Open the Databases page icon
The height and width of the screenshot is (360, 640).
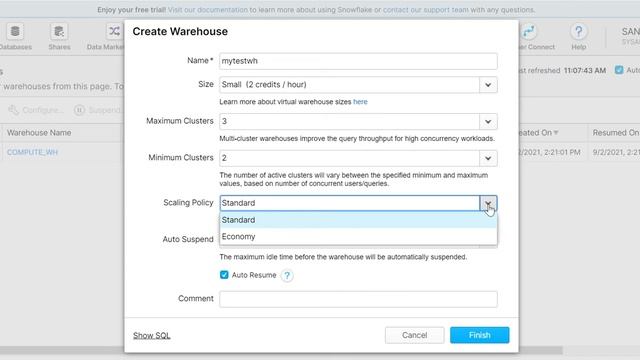(15, 31)
